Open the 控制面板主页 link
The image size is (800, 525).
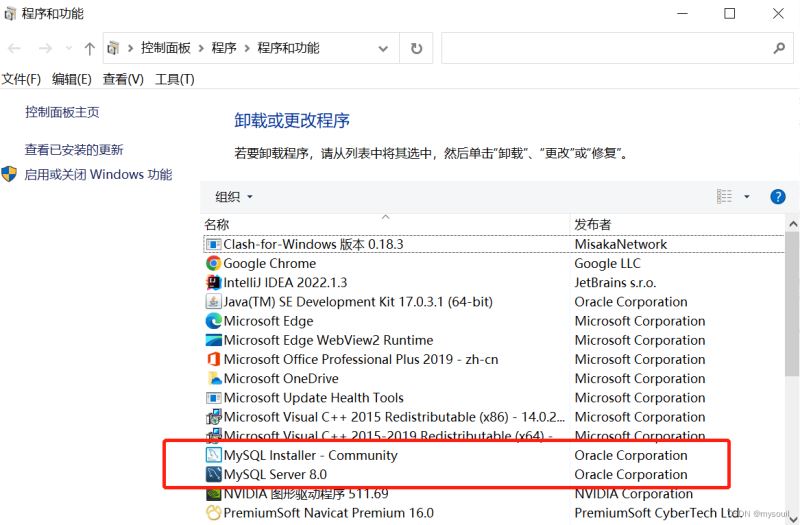[62, 112]
